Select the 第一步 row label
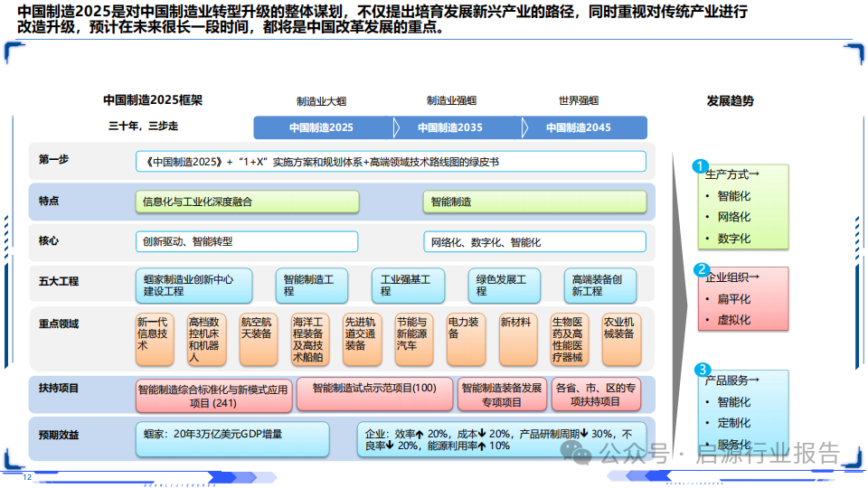Viewport: 868px width, 488px height. pos(53,159)
